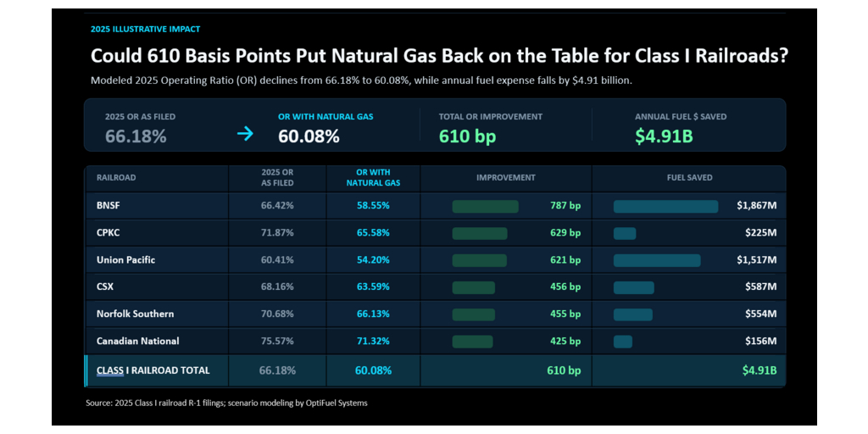The image size is (868, 434).
Task: Click the 610 bp total improvement value
Action: pos(467,136)
